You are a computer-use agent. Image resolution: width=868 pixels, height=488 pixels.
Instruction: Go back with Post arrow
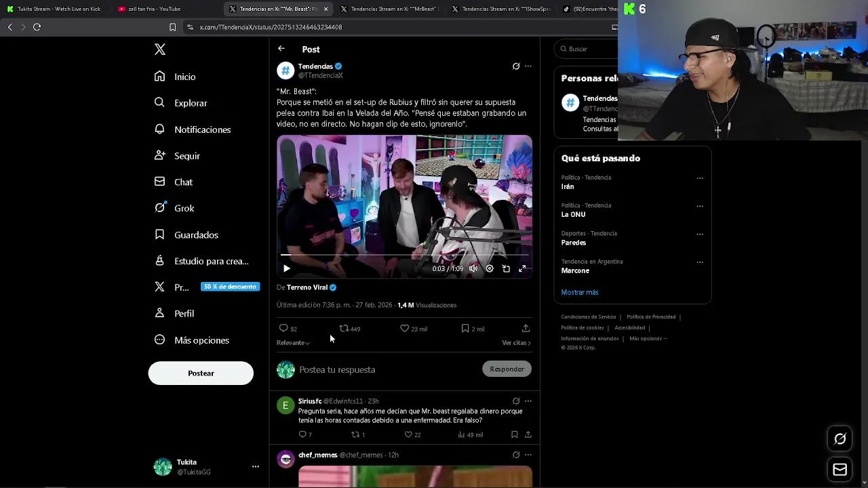pyautogui.click(x=281, y=49)
